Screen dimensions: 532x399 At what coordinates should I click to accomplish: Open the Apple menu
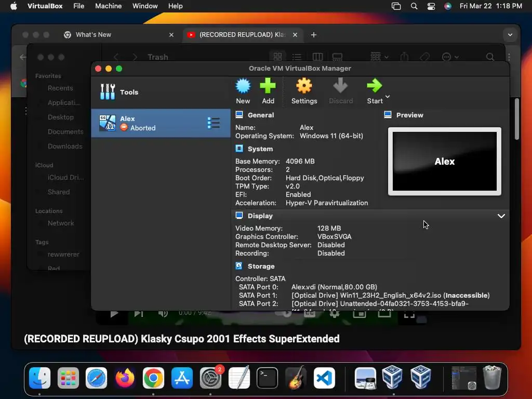14,6
